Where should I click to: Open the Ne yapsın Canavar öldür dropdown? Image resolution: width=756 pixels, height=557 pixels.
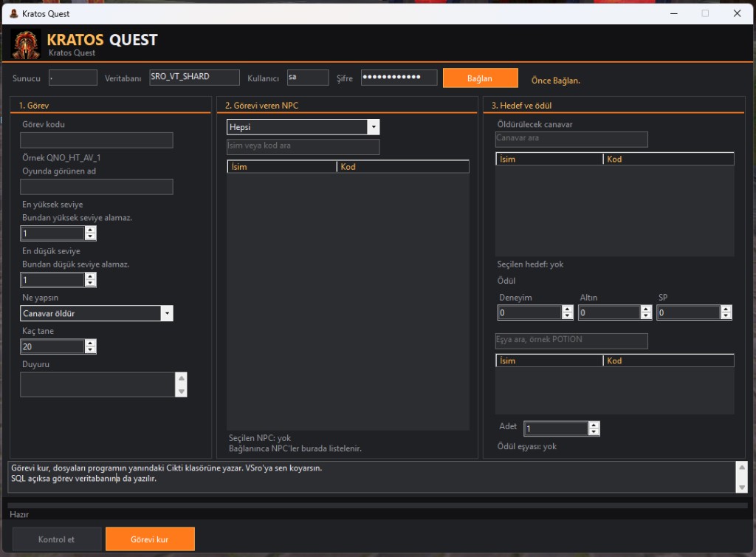click(167, 313)
